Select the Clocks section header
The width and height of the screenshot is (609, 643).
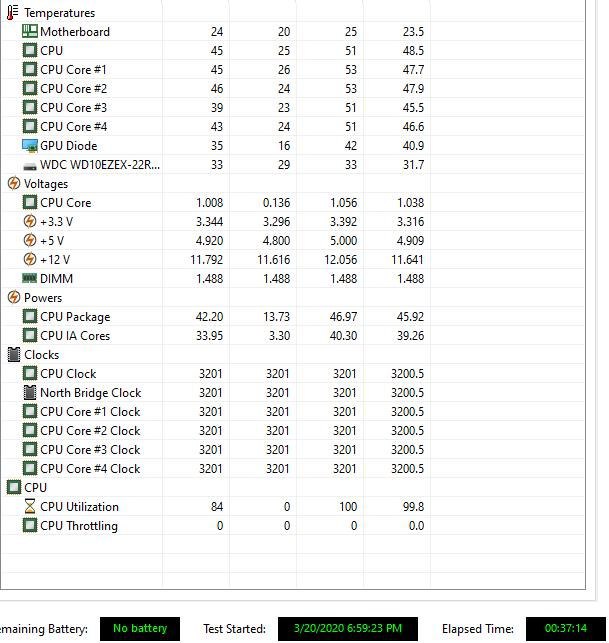[41, 355]
